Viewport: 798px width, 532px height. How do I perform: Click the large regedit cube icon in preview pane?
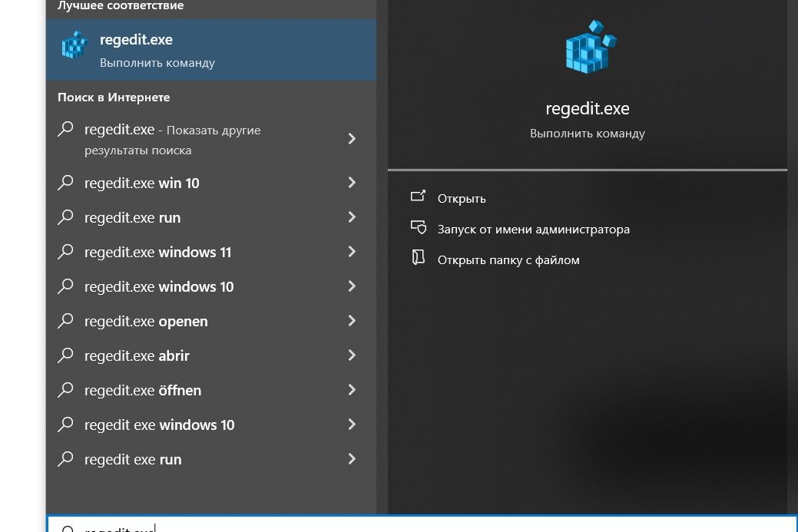click(589, 48)
